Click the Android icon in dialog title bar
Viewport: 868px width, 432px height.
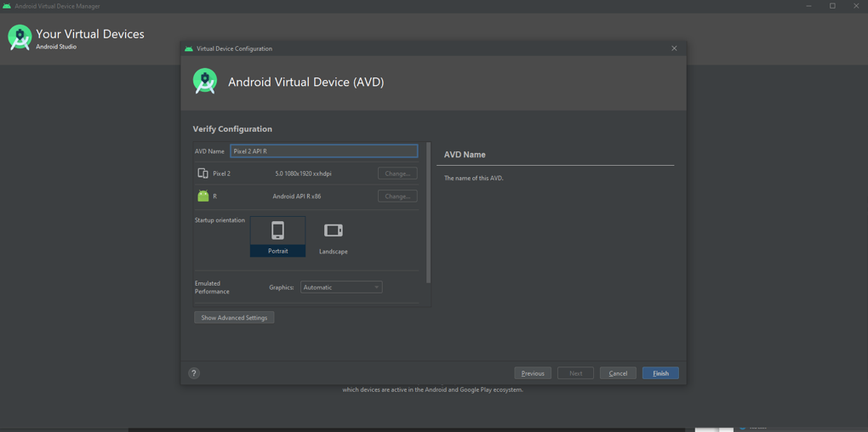189,48
